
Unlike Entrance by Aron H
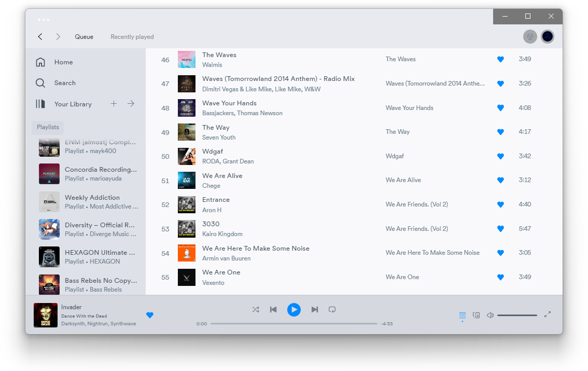500,204
